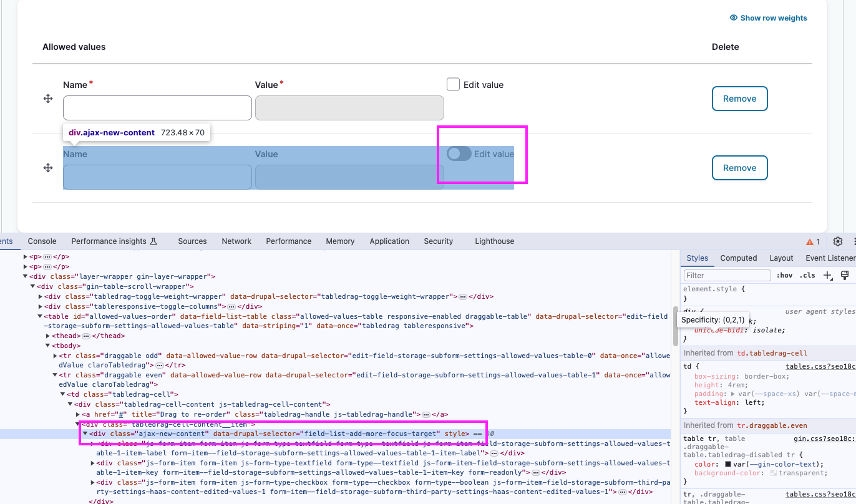Expand the first draggable odd table row node
Screen dimensions: 856x504
point(54,355)
